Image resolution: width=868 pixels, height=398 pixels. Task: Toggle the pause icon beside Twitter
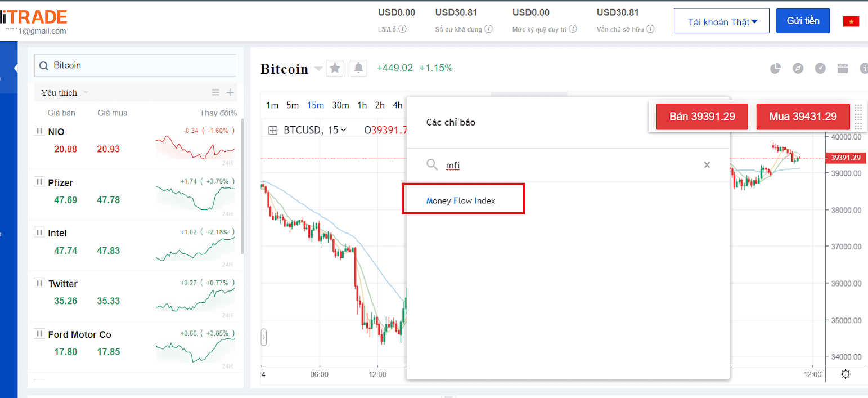pos(39,283)
